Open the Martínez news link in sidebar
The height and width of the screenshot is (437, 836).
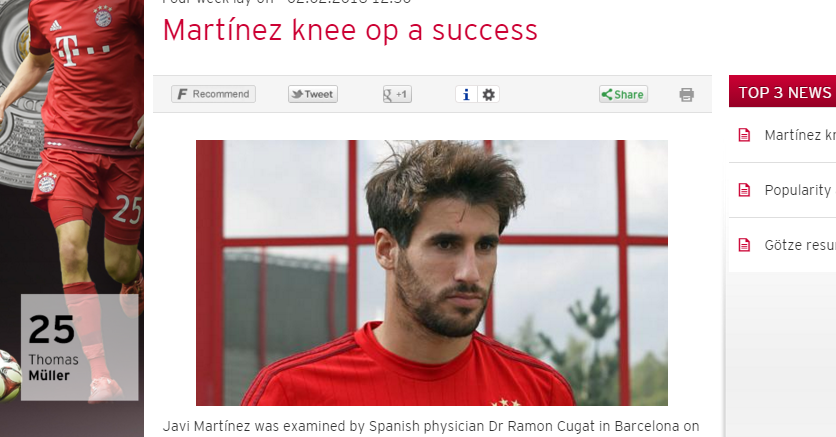tap(800, 135)
